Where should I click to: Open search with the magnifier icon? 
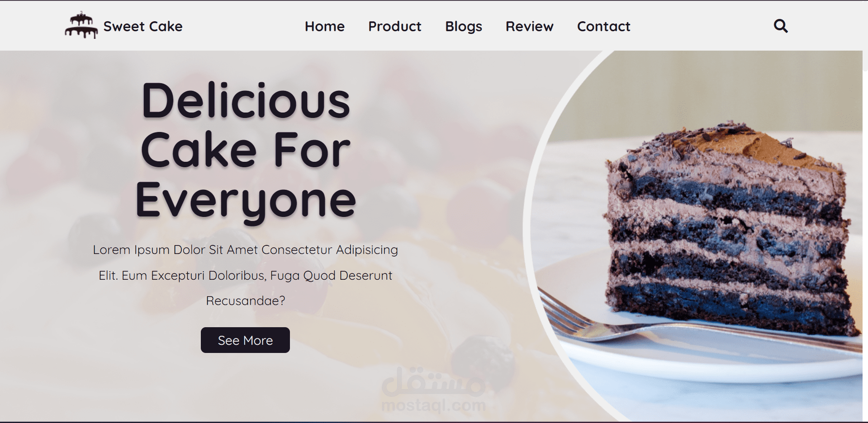pyautogui.click(x=781, y=26)
